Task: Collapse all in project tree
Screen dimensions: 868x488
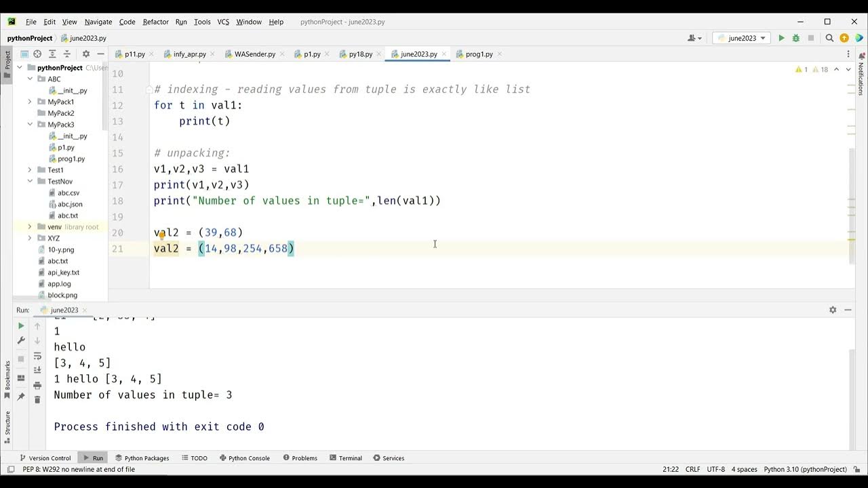Action: [x=66, y=54]
